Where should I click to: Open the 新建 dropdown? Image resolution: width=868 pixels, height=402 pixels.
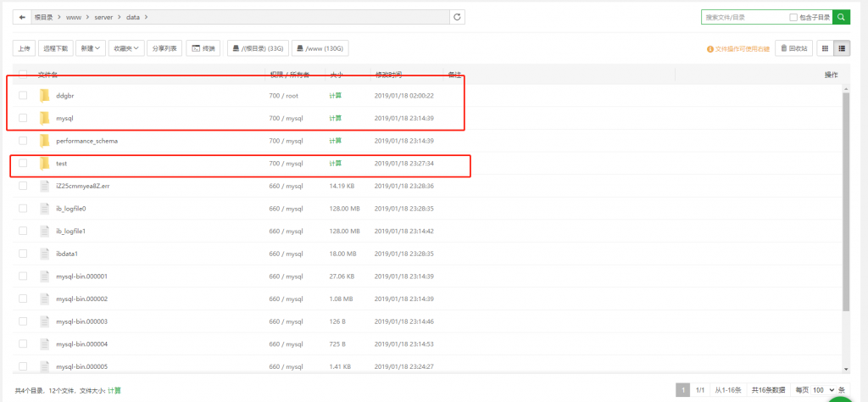90,48
